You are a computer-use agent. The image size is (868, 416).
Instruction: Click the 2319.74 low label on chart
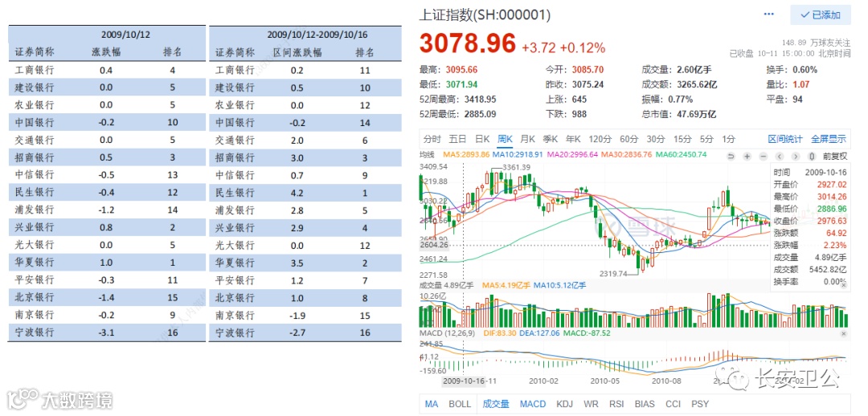(615, 273)
